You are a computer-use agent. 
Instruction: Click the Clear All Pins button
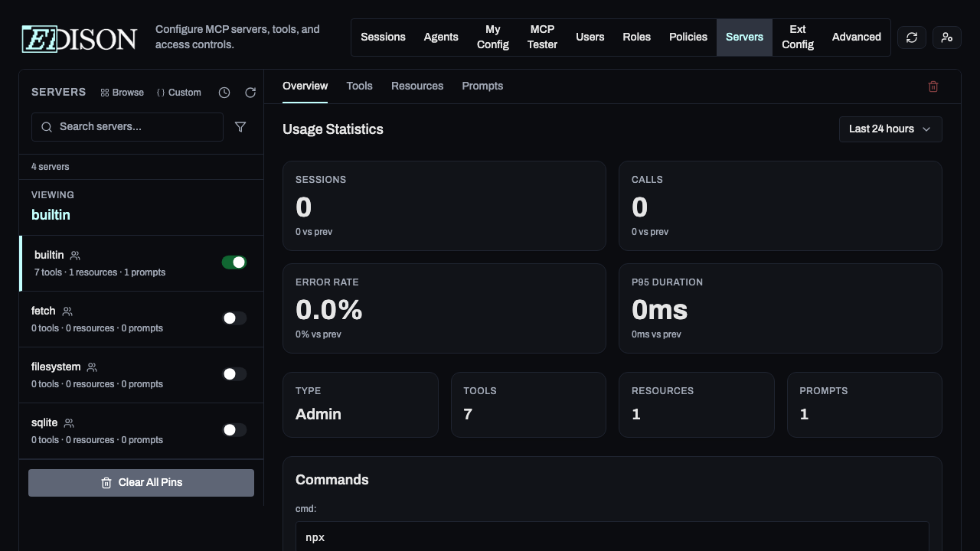141,482
